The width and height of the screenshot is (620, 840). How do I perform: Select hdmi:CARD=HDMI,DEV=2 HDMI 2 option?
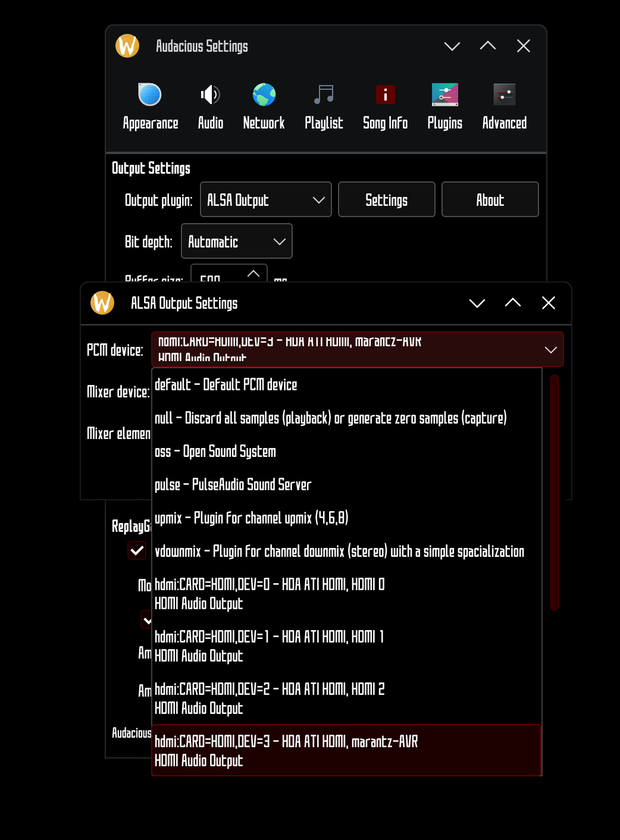[x=347, y=698]
